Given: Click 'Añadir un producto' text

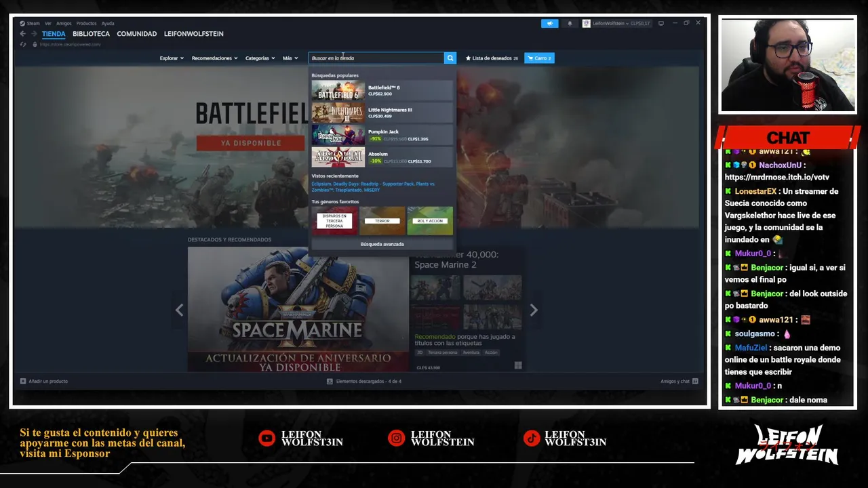Looking at the screenshot, I should pos(48,382).
